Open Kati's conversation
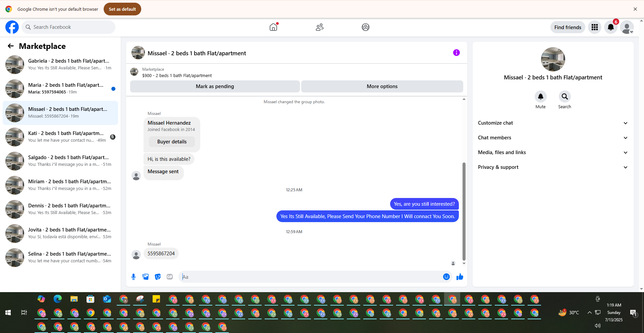 (x=60, y=137)
